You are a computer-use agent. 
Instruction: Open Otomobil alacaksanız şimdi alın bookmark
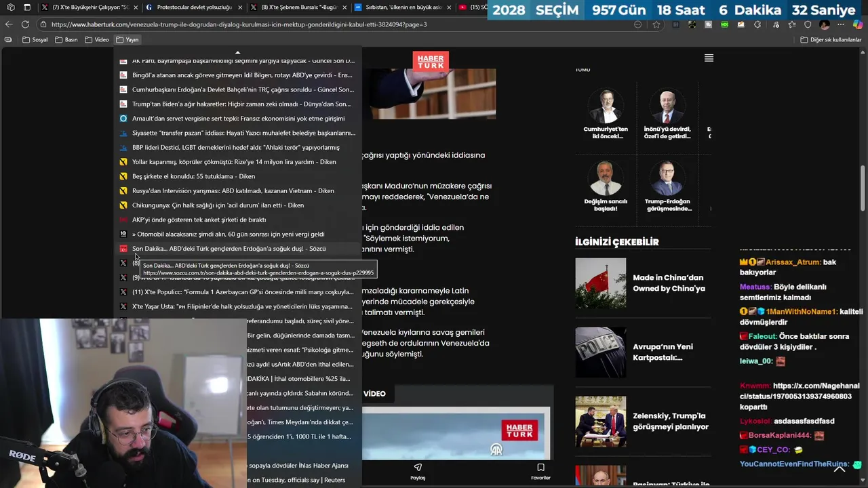pos(237,234)
